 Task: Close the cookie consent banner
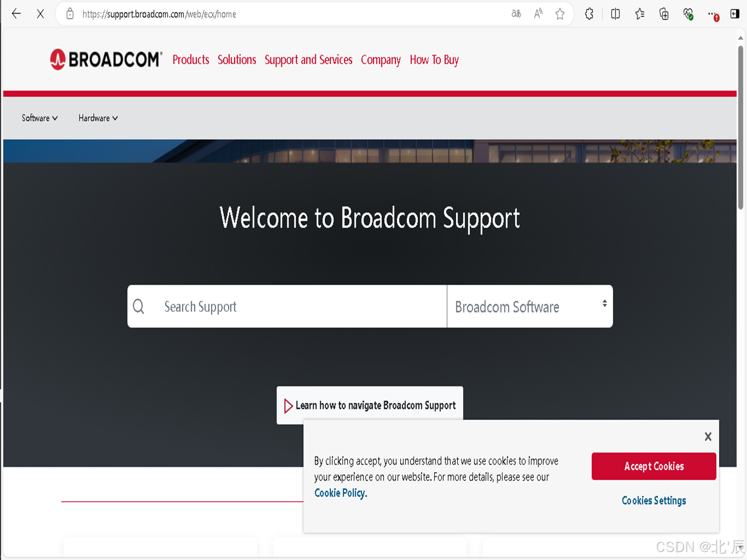click(x=708, y=437)
